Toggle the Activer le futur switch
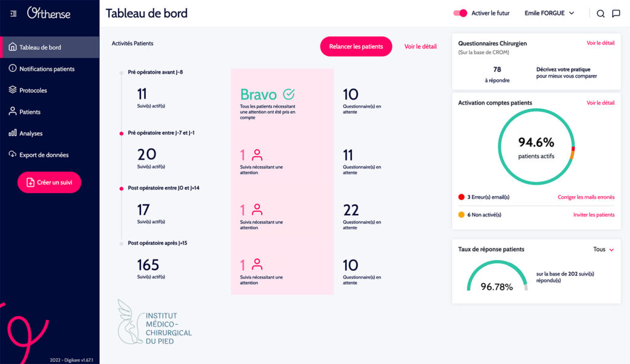 click(460, 13)
